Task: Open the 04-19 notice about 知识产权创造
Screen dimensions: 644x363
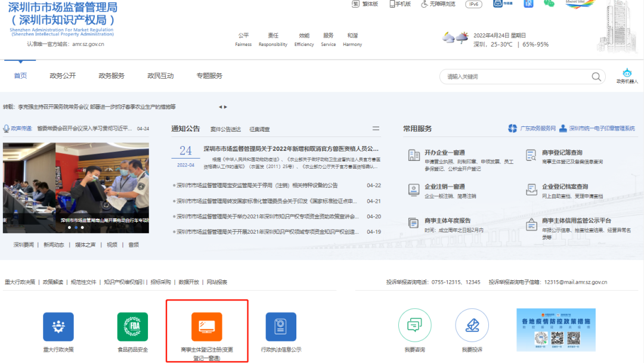Action: 267,232
